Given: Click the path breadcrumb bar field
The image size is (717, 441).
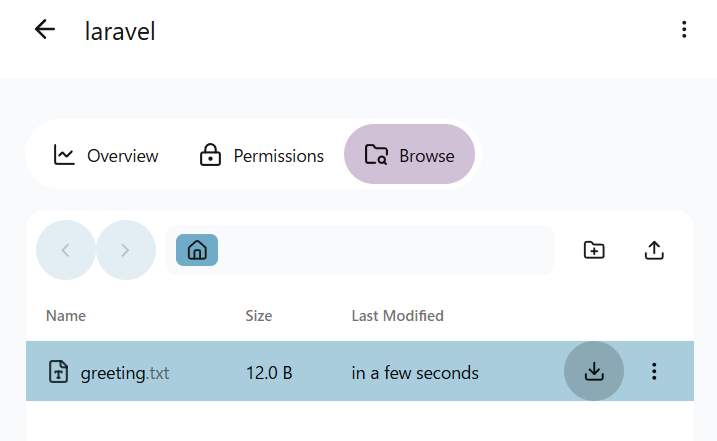Looking at the screenshot, I should pos(380,250).
